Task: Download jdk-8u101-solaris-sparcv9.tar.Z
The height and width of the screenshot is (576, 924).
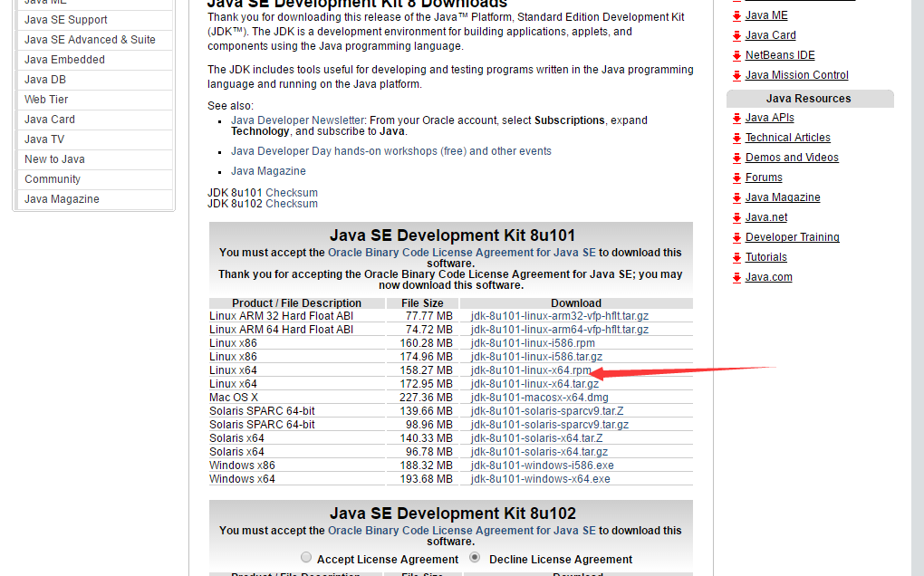Action: [x=547, y=411]
